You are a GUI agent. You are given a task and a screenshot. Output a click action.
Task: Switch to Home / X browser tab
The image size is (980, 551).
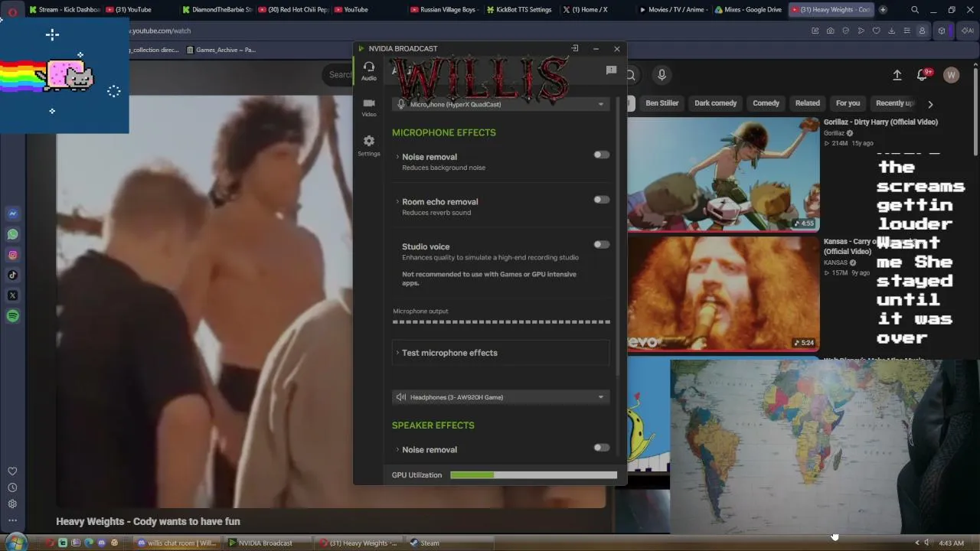[x=590, y=10]
